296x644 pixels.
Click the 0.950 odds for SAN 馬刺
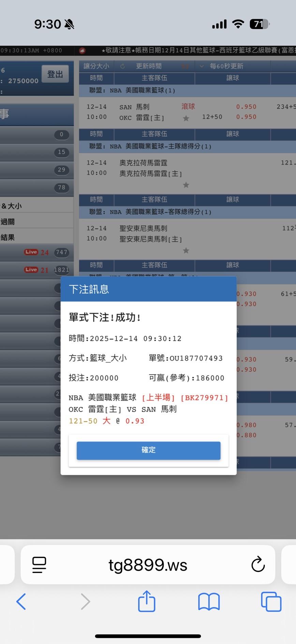click(x=246, y=107)
